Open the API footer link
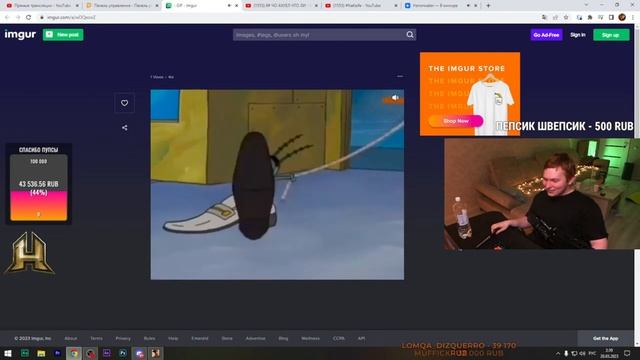Screen dimensions: 640x360 [x=361, y=338]
